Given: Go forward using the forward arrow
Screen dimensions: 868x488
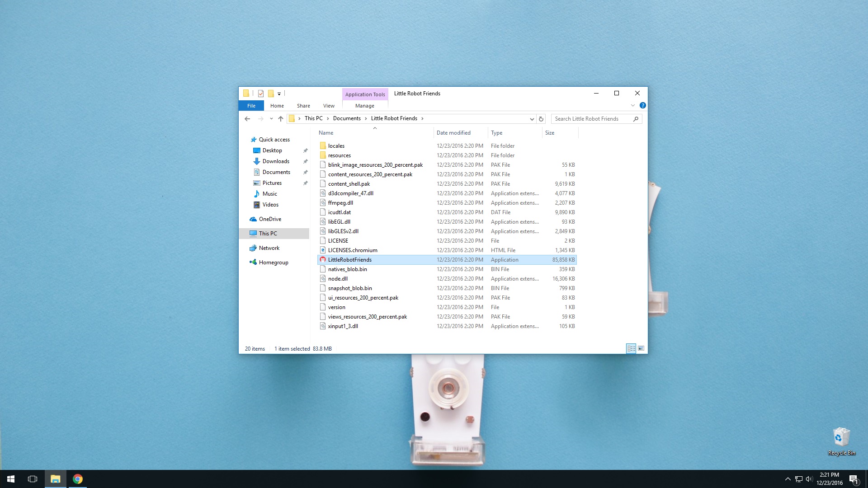Looking at the screenshot, I should coord(260,119).
